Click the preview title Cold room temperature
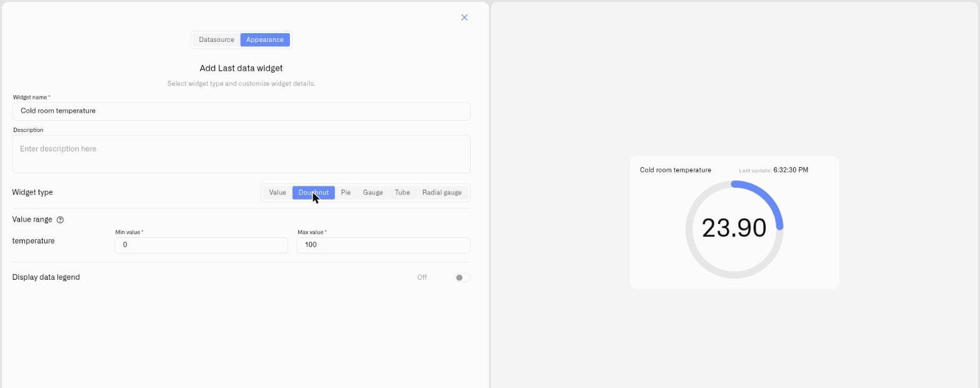Viewport: 980px width, 388px height. [x=676, y=170]
